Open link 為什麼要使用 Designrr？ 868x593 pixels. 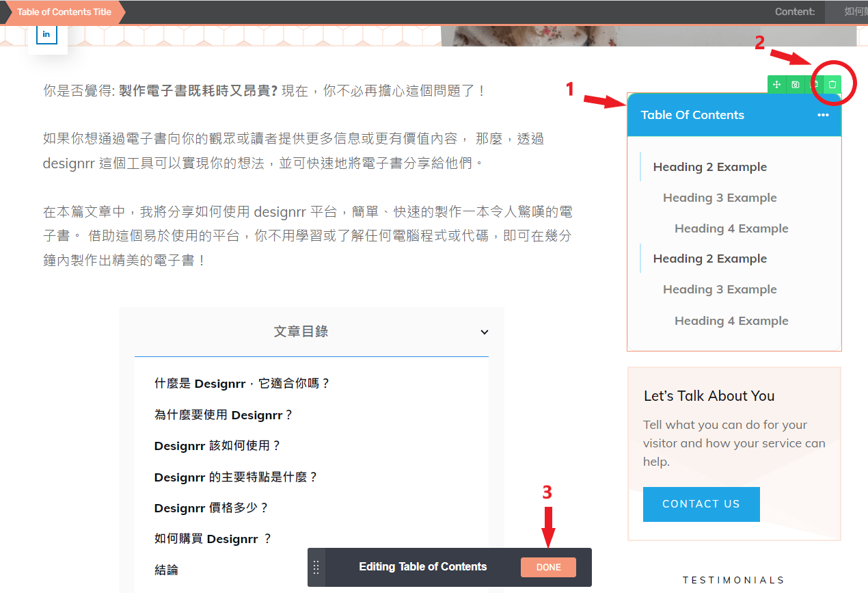tap(223, 415)
